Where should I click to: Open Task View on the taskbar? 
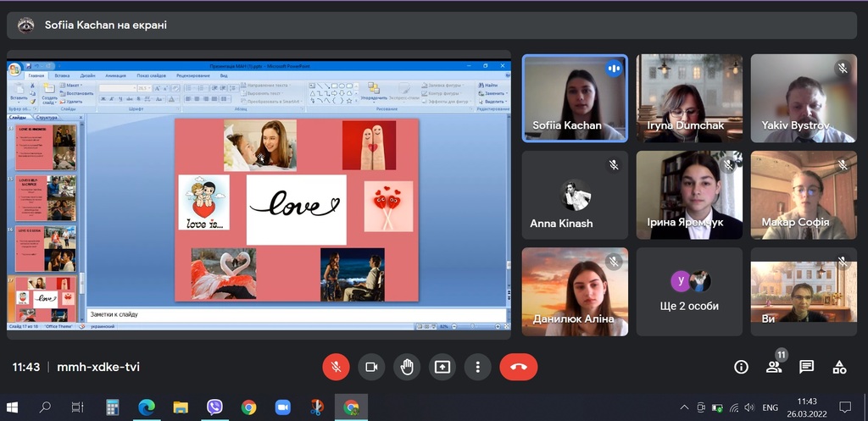[x=77, y=407]
